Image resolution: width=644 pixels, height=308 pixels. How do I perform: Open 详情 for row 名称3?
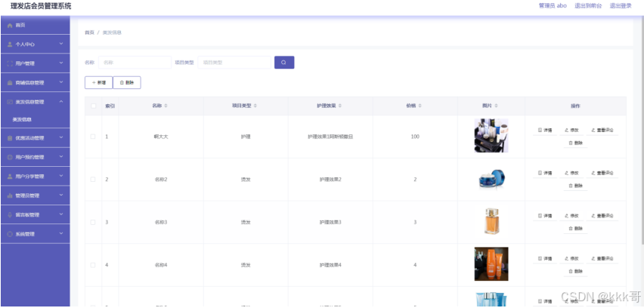pos(545,216)
